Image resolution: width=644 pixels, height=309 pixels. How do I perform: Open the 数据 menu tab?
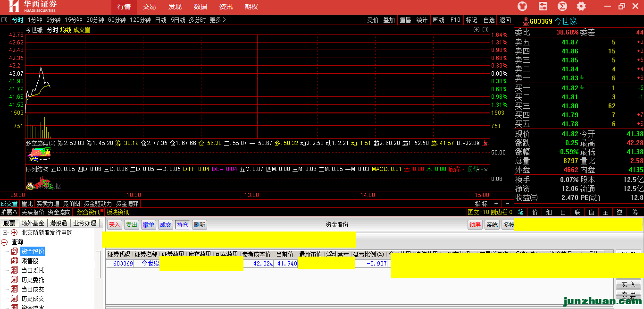pyautogui.click(x=201, y=7)
